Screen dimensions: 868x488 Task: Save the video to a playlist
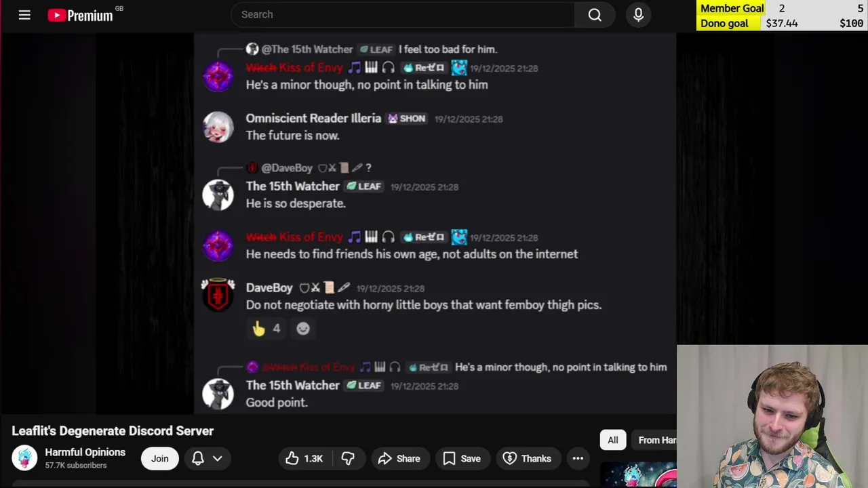[462, 459]
